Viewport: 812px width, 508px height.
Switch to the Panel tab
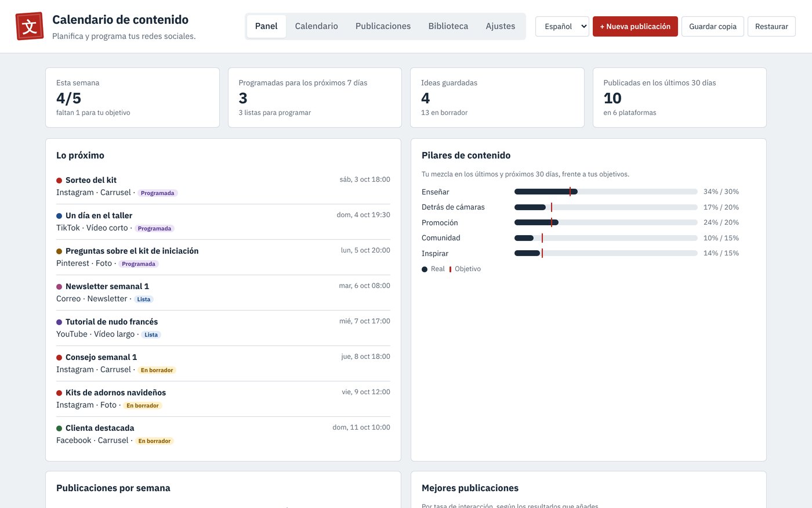(266, 26)
